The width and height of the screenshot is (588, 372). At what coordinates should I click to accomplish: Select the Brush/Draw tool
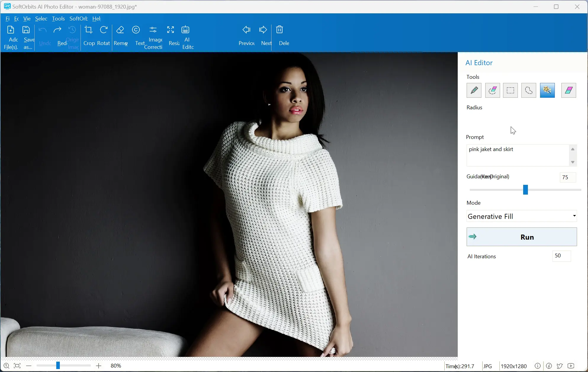pyautogui.click(x=474, y=90)
